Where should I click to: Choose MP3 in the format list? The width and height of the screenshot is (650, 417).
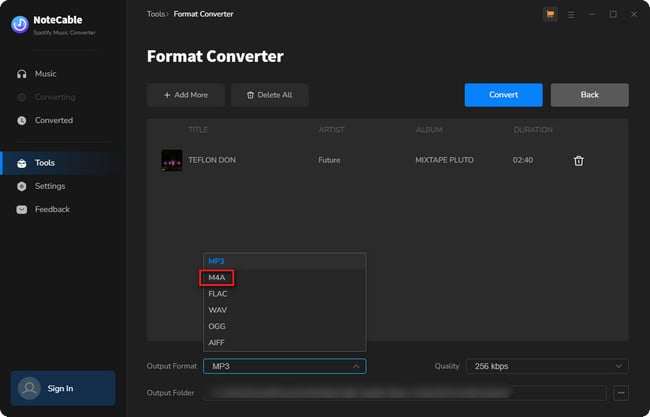284,261
